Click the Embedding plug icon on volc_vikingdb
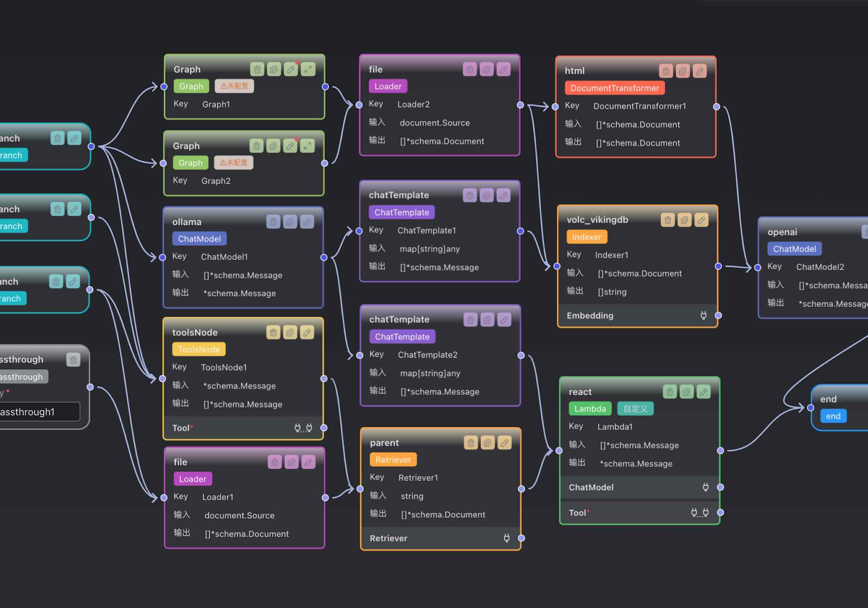 tap(703, 315)
